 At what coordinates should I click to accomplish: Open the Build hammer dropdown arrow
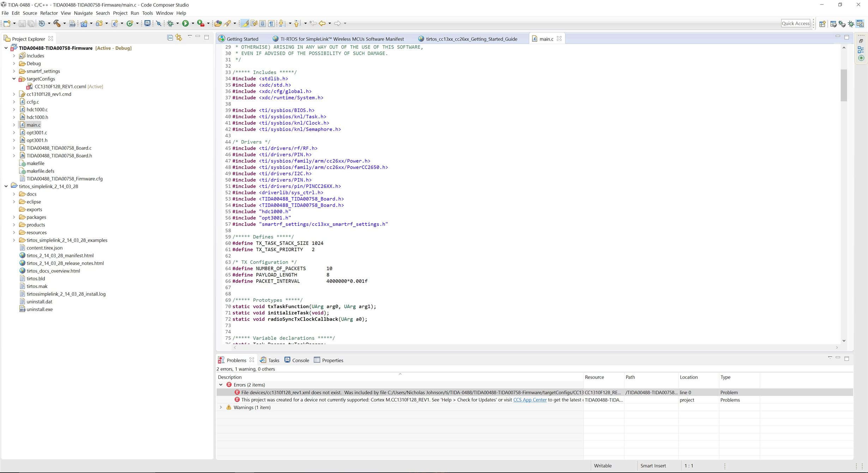[x=64, y=24]
